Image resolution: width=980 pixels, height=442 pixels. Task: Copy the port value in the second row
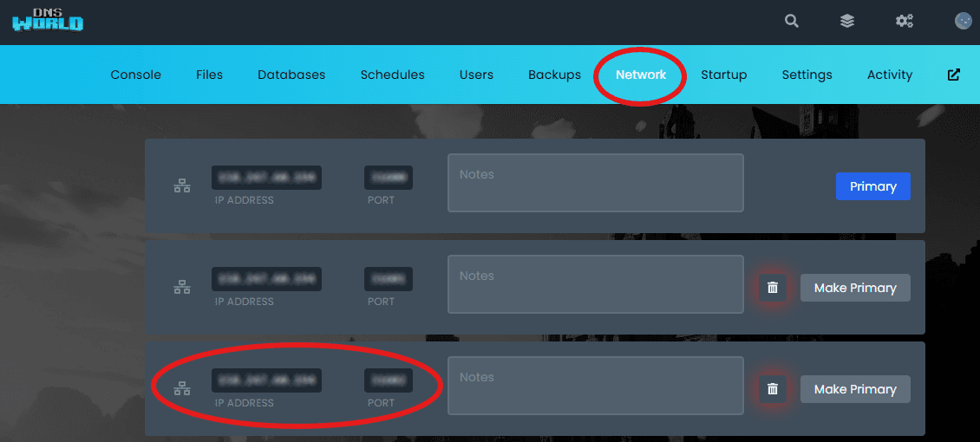pyautogui.click(x=389, y=279)
